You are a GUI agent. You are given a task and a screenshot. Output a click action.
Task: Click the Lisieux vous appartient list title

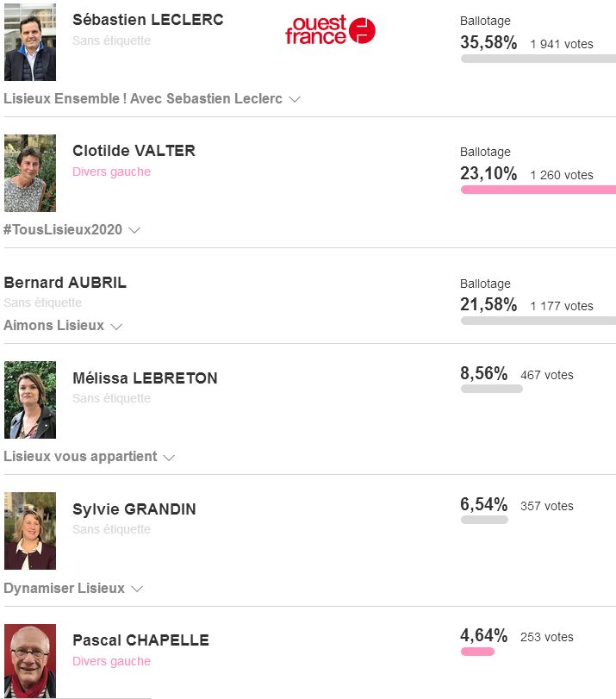click(80, 457)
